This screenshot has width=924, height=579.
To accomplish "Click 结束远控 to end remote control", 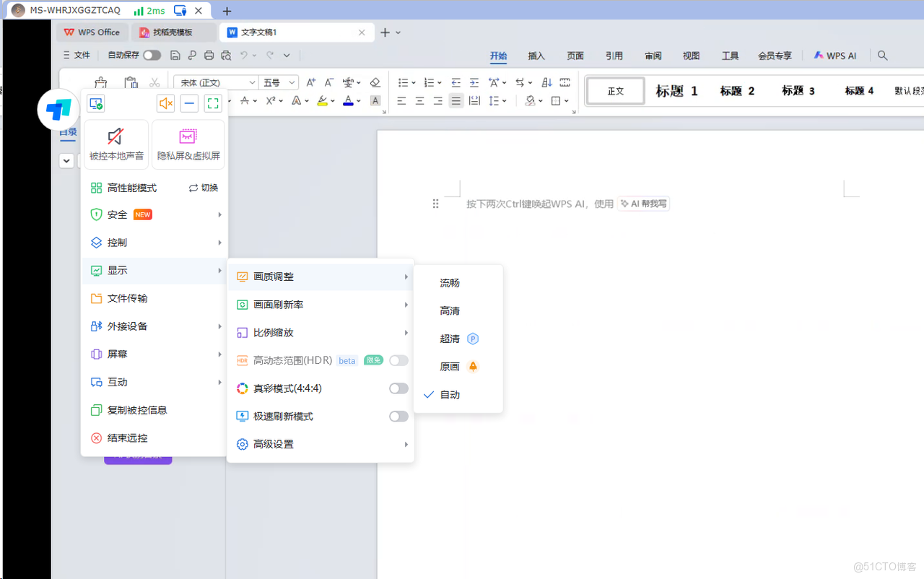I will tap(127, 437).
